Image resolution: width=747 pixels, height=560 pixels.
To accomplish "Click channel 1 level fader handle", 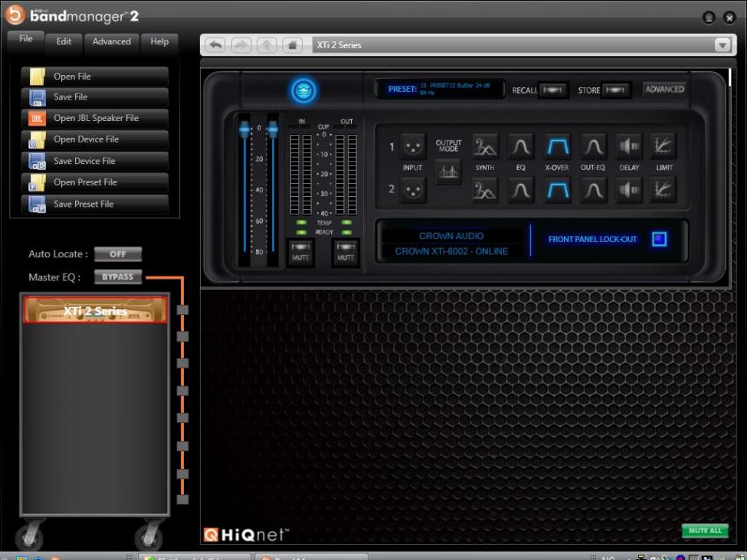I will (244, 128).
